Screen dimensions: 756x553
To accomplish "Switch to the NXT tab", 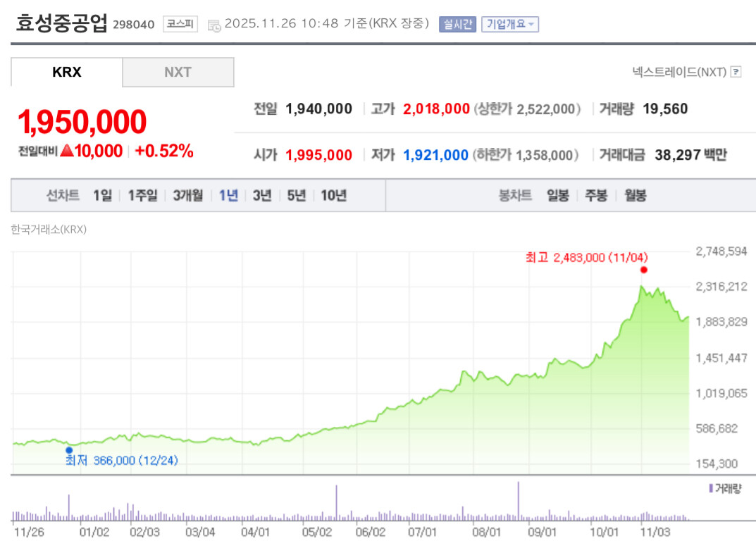I will 178,73.
